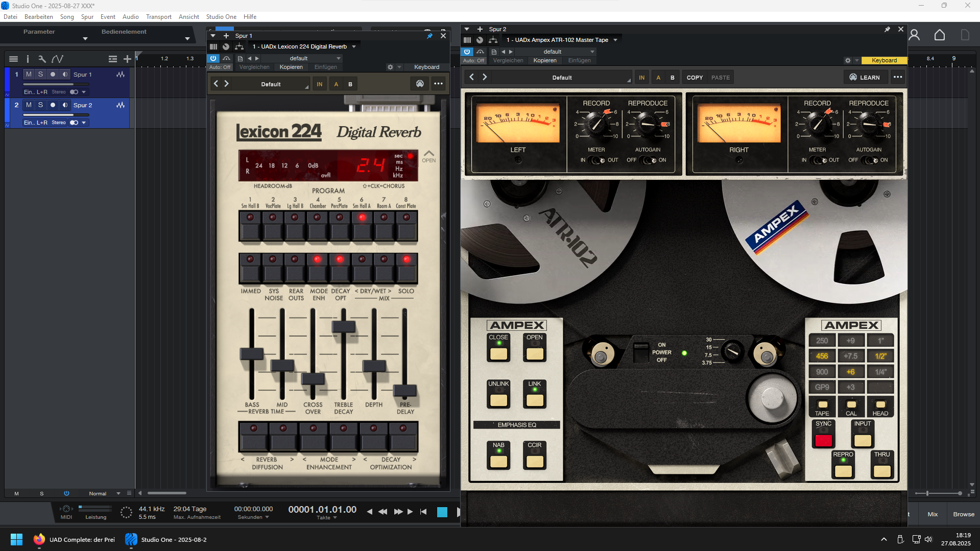The width and height of the screenshot is (980, 551).
Task: Open the track list menu icon
Action: (x=14, y=59)
